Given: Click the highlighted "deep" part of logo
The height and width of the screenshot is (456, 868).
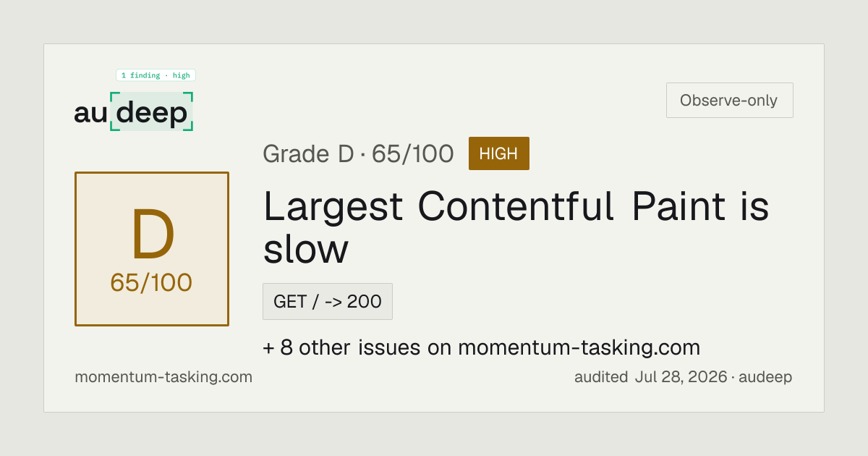Looking at the screenshot, I should click(152, 112).
